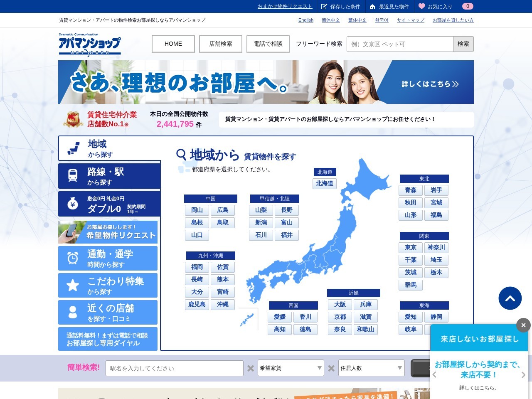532x399 pixels.
Task: Select 宮城 prefecture button
Action: [436, 202]
